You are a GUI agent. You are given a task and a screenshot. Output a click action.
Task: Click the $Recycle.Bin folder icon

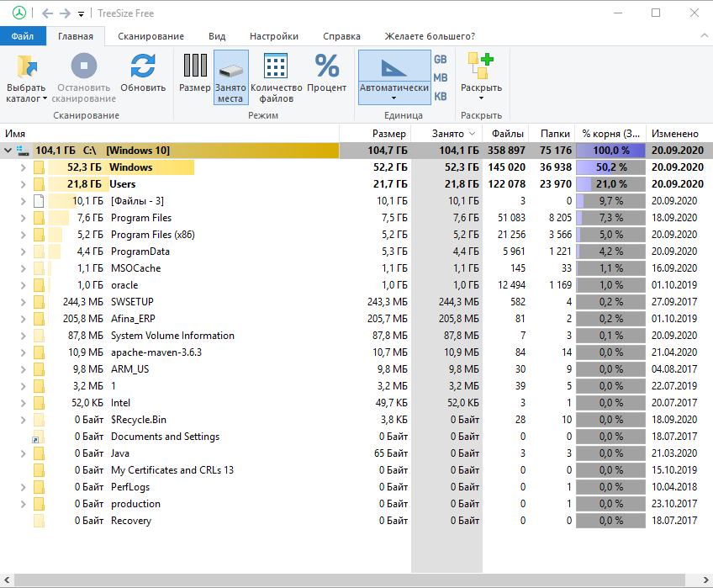(40, 420)
